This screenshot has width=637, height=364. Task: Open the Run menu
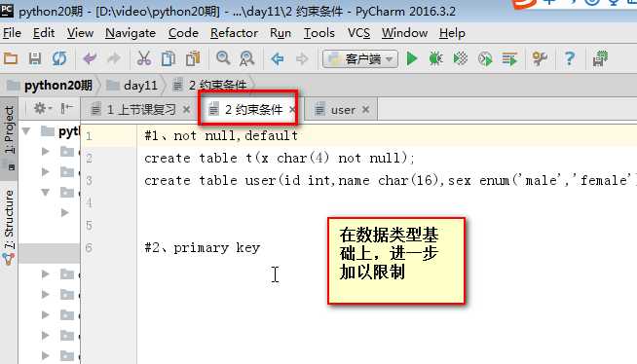[x=281, y=33]
